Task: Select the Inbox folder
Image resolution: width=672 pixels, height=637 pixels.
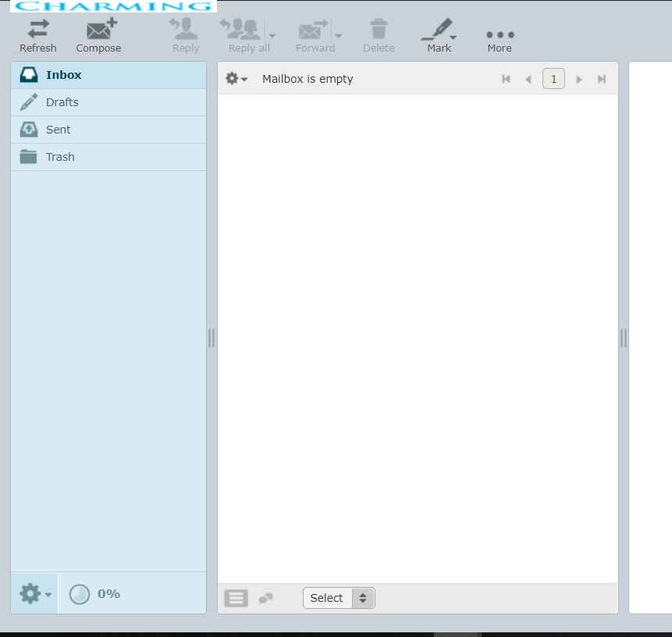Action: (x=108, y=75)
